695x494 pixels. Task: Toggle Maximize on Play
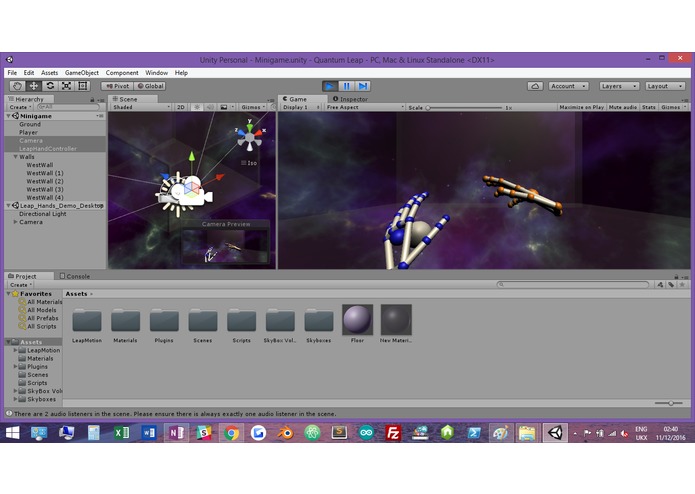tap(581, 107)
